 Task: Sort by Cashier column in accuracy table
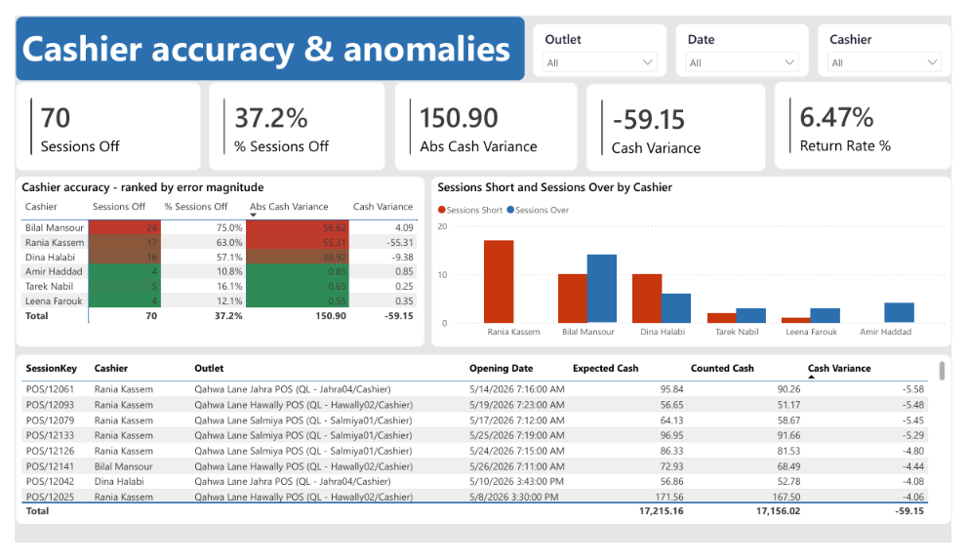click(x=41, y=207)
